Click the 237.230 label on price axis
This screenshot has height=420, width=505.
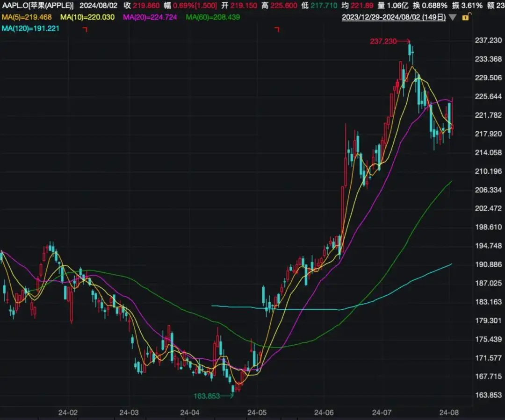488,41
